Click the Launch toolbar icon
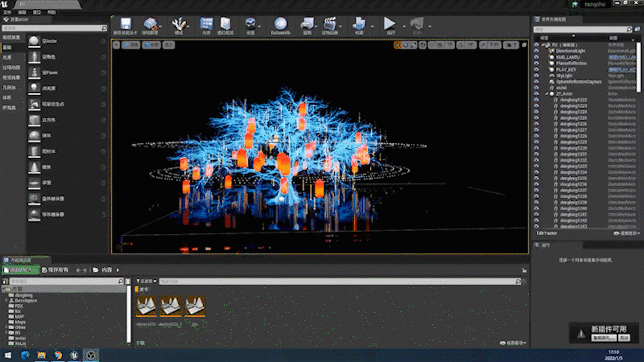Viewport: 644px width, 362px height. pyautogui.click(x=416, y=24)
